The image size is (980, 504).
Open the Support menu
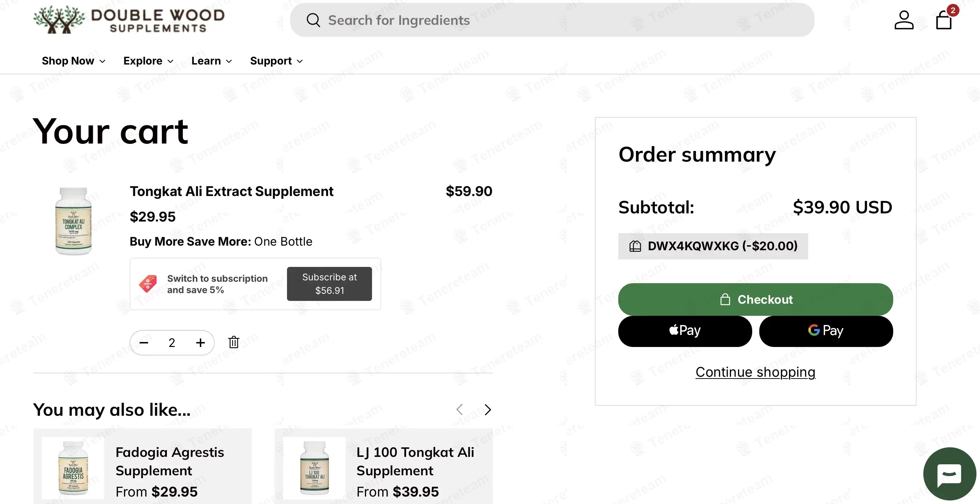pos(276,61)
